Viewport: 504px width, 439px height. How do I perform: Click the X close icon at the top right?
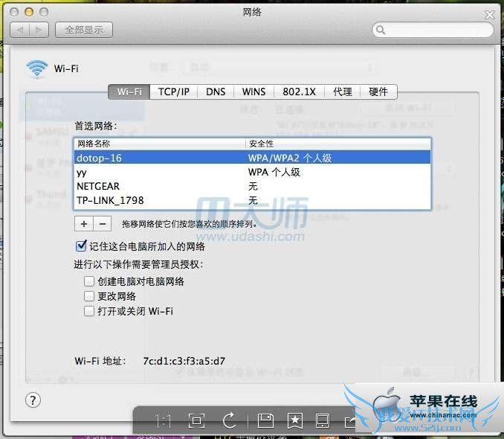point(490,14)
